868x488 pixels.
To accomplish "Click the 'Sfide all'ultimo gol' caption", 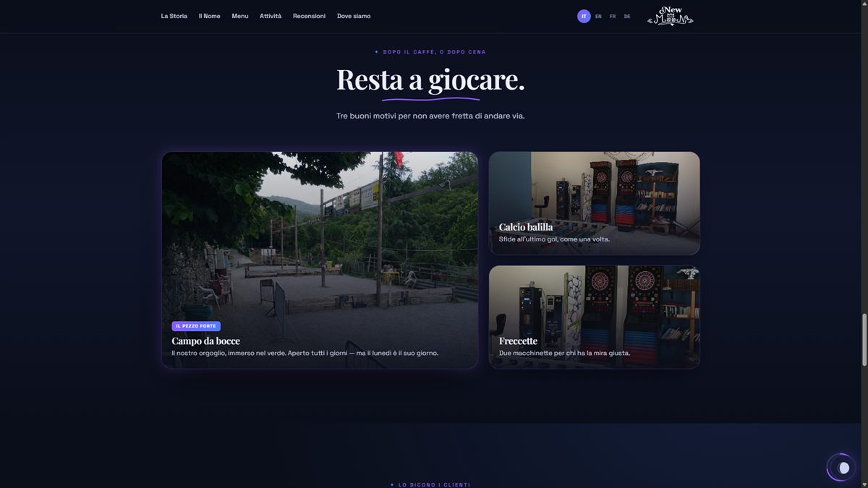I will [x=554, y=239].
